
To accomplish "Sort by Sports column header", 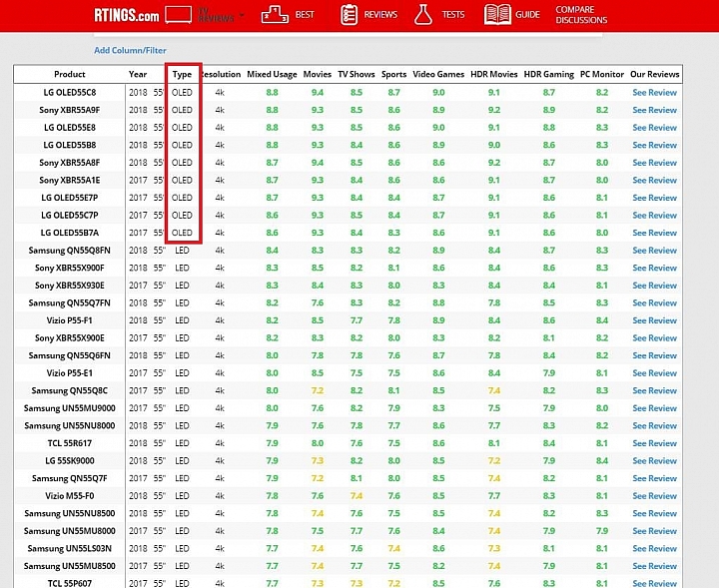I will pyautogui.click(x=393, y=74).
